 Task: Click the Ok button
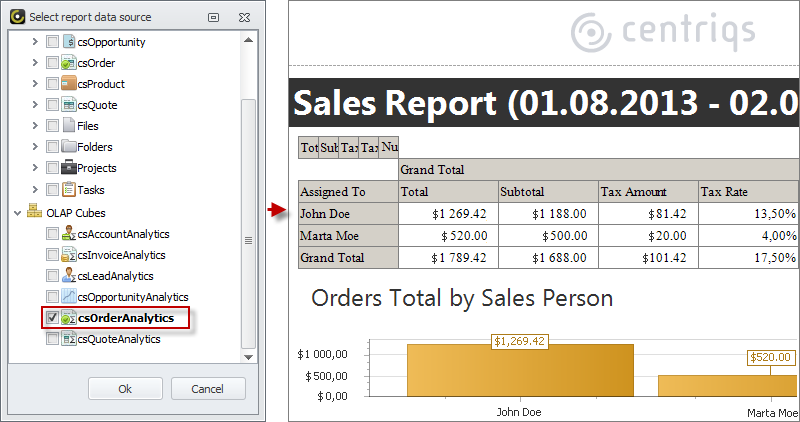coord(125,389)
